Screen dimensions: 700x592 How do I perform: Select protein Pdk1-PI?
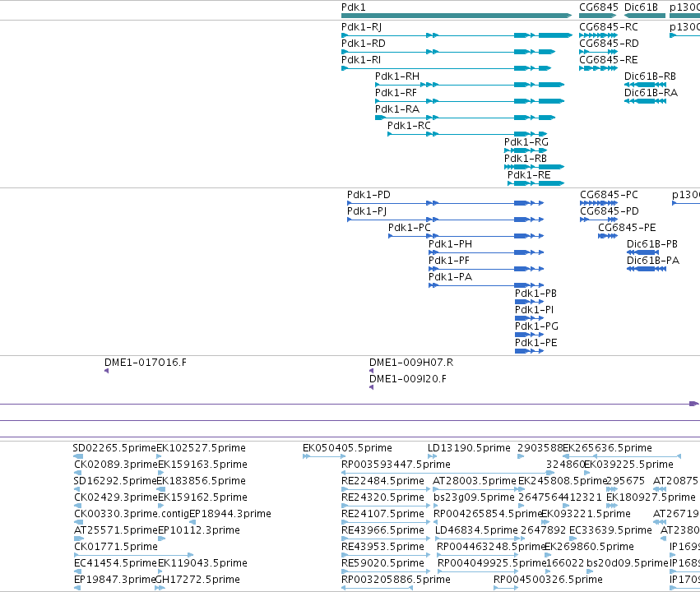(530, 318)
